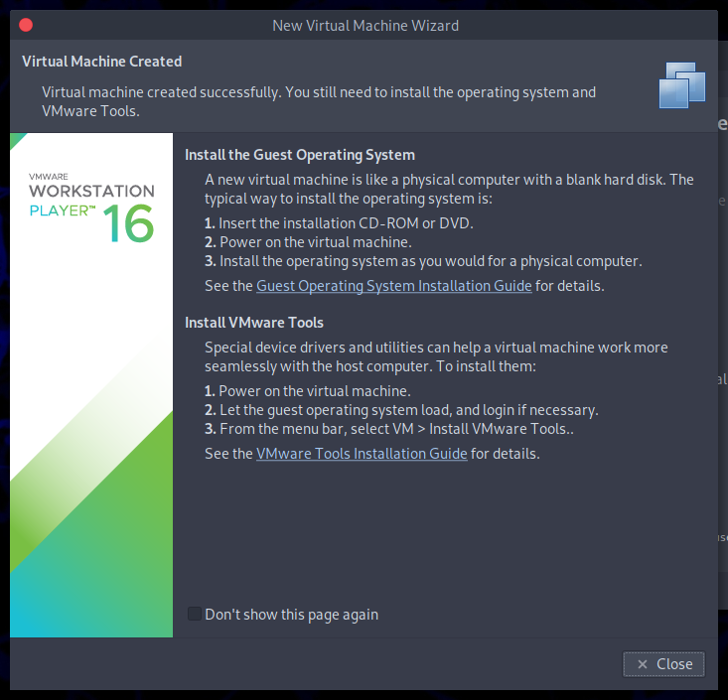Click the stacked virtual machines icon in header
The height and width of the screenshot is (700, 728).
681,84
